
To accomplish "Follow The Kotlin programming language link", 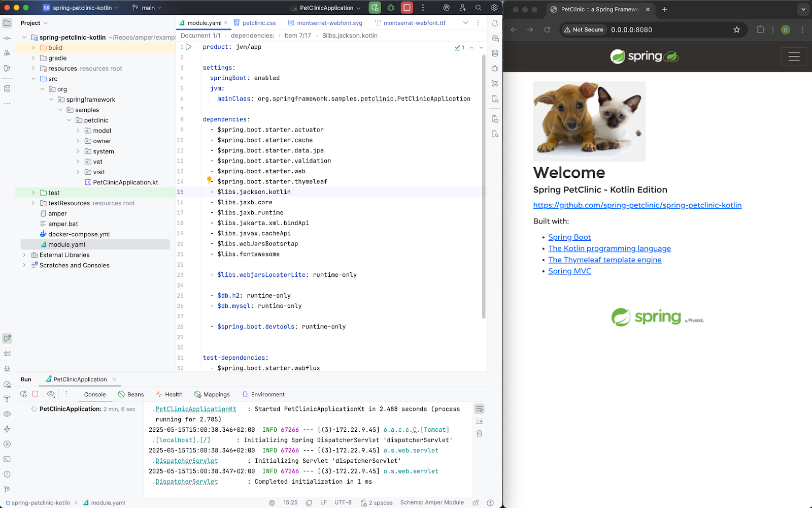I will tap(610, 248).
